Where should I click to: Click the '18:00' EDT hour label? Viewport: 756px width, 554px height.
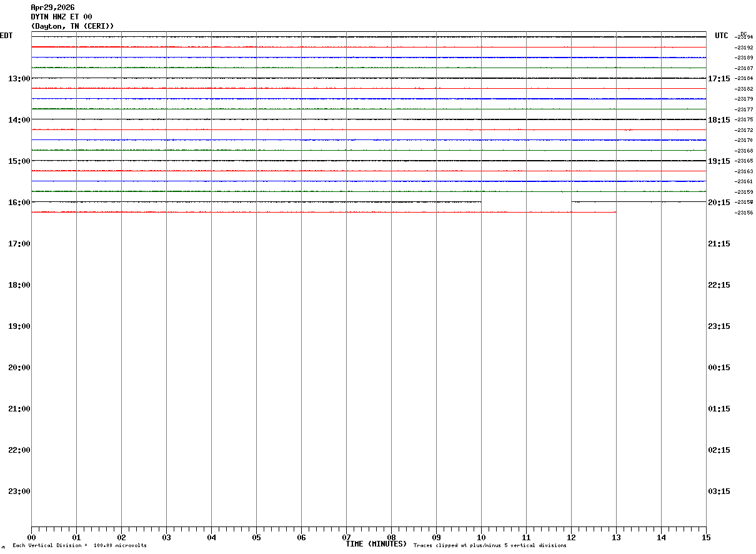click(x=19, y=285)
